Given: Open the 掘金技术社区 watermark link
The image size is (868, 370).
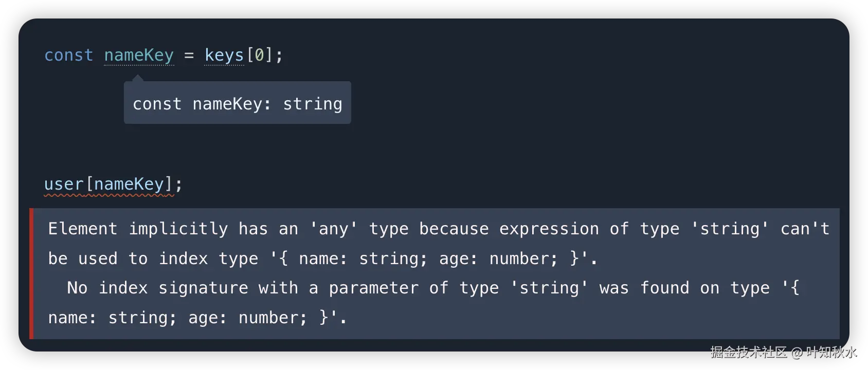Looking at the screenshot, I should coord(748,352).
